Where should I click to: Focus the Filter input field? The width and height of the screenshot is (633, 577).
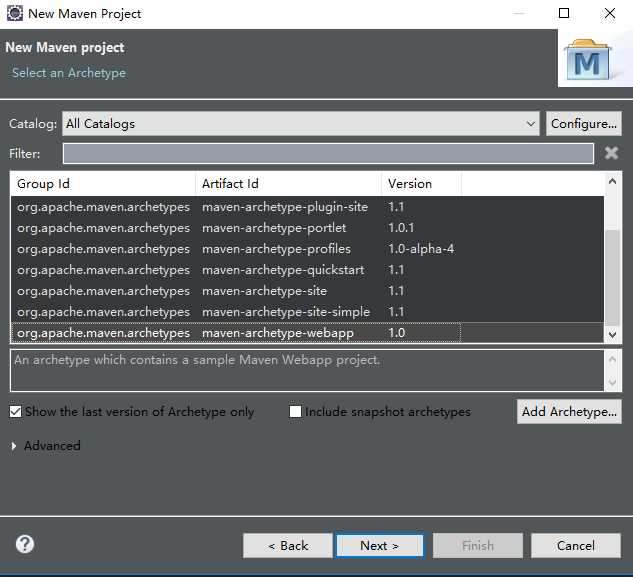pos(328,153)
